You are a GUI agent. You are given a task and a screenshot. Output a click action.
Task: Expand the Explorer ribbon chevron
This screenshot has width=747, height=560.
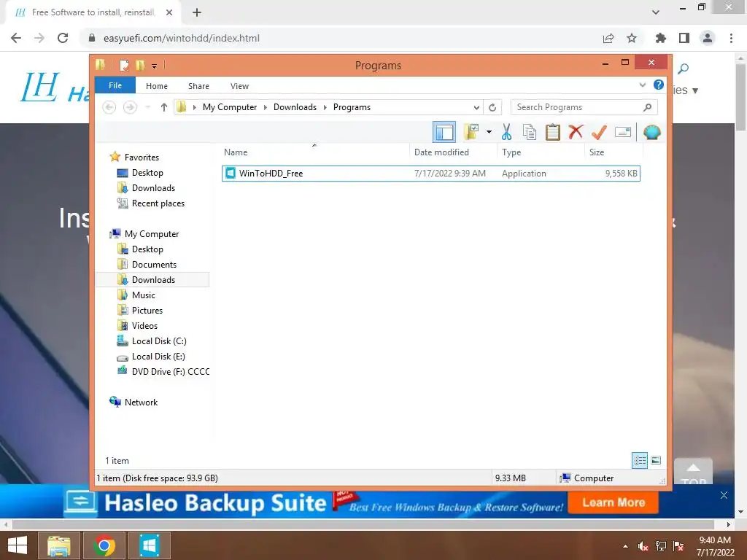click(x=642, y=85)
